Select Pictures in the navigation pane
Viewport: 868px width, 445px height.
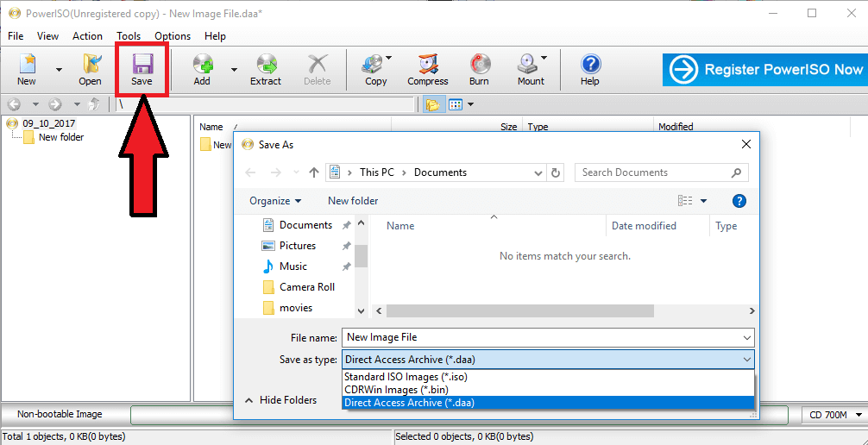click(x=298, y=246)
